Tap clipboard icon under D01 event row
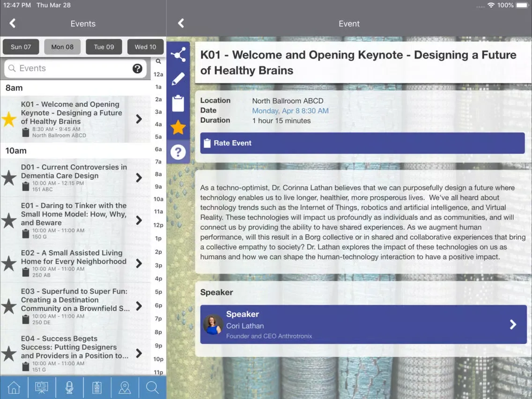Viewport: 532px width, 399px height. (25, 186)
